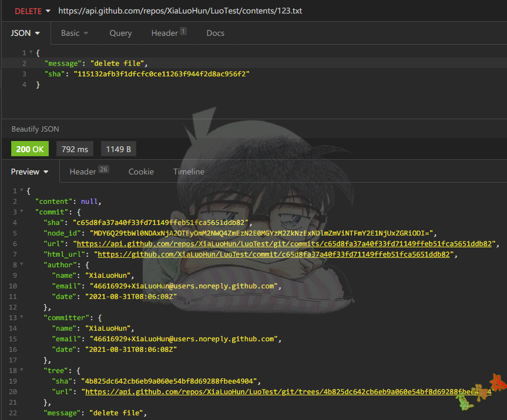Click the 792 ms response time tag
Screen dimensions: 507x420
75,149
